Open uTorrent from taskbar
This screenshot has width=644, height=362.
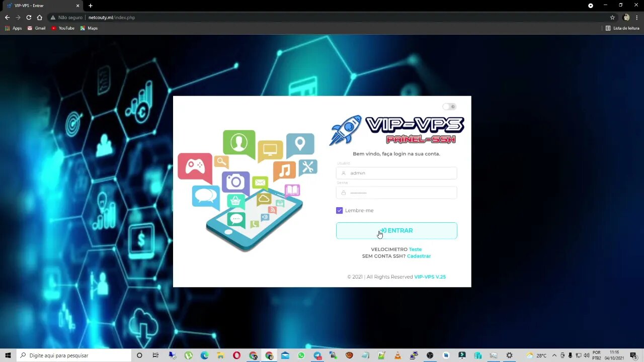click(188, 355)
